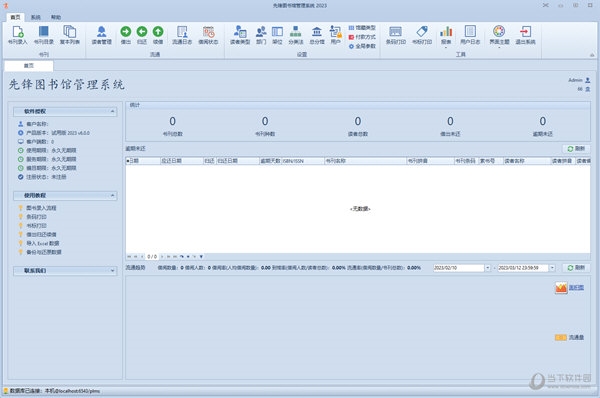Open 书标打印 book label printing icon
600x398 pixels.
[422, 35]
